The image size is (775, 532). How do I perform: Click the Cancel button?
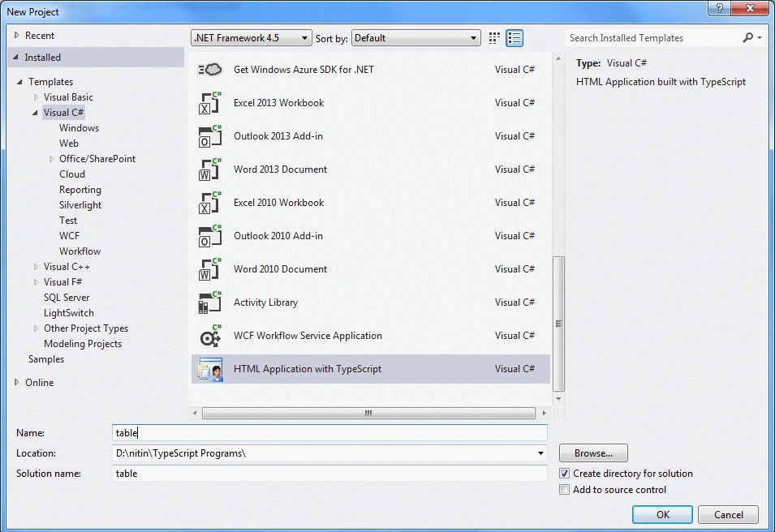729,515
